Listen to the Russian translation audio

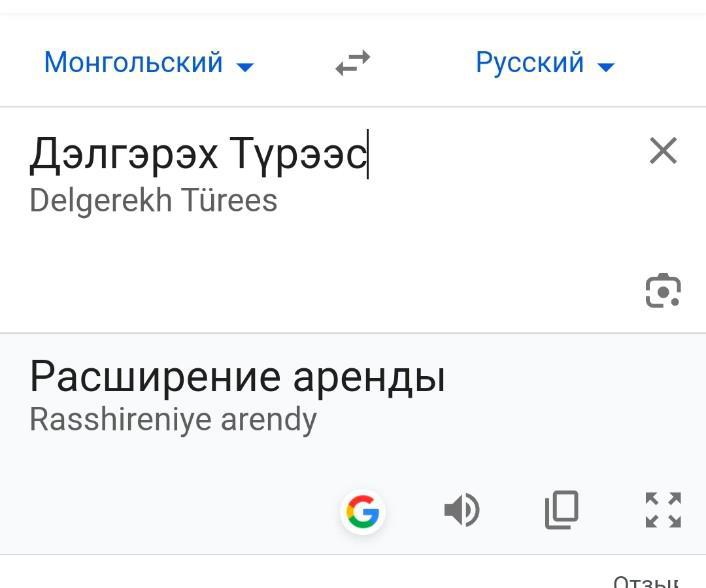[x=461, y=511]
